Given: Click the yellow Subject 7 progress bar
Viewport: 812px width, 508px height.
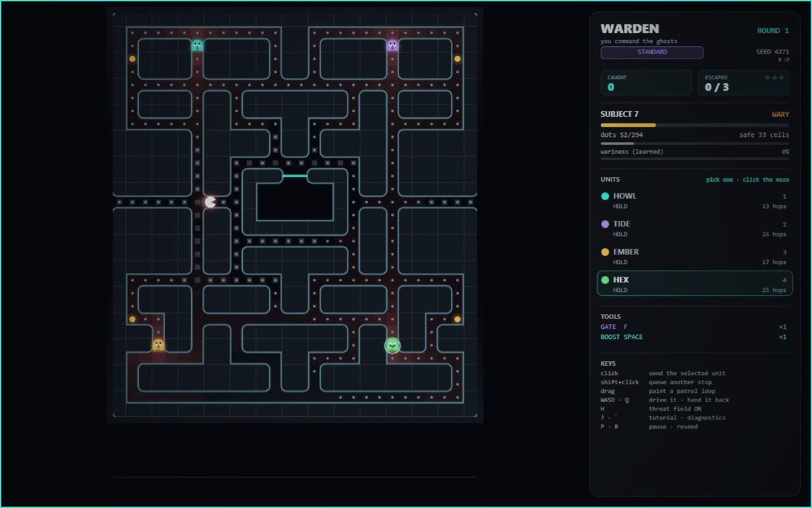Looking at the screenshot, I should tap(695, 125).
